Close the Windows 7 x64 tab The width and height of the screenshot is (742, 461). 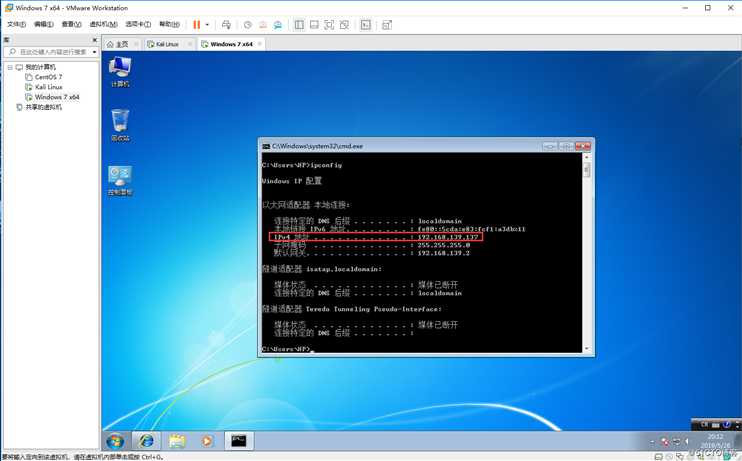tap(259, 44)
